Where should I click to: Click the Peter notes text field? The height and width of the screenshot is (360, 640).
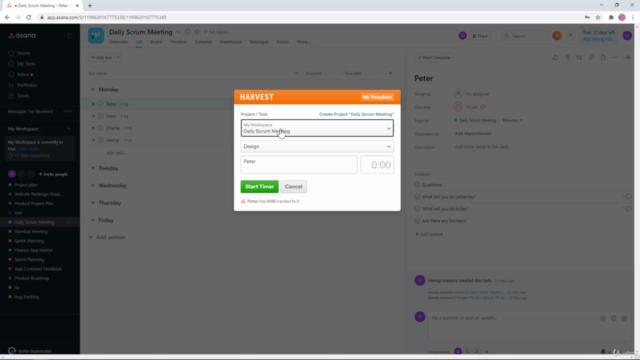pos(299,164)
